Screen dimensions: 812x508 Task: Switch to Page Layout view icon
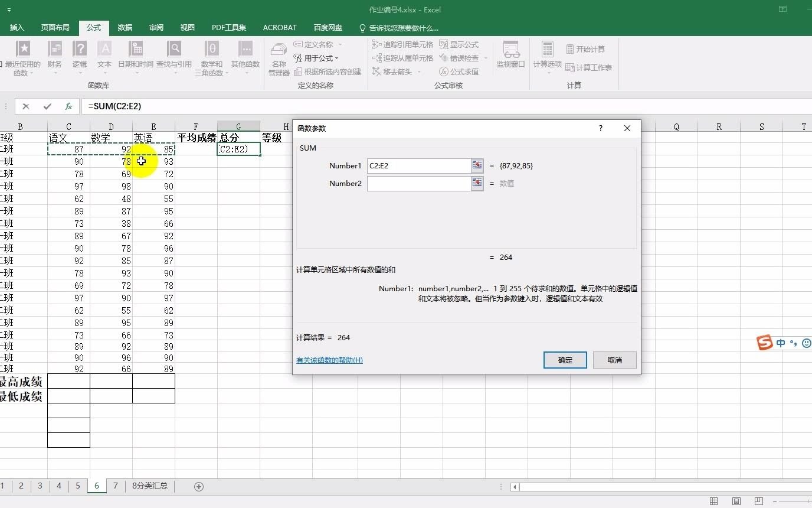point(736,502)
